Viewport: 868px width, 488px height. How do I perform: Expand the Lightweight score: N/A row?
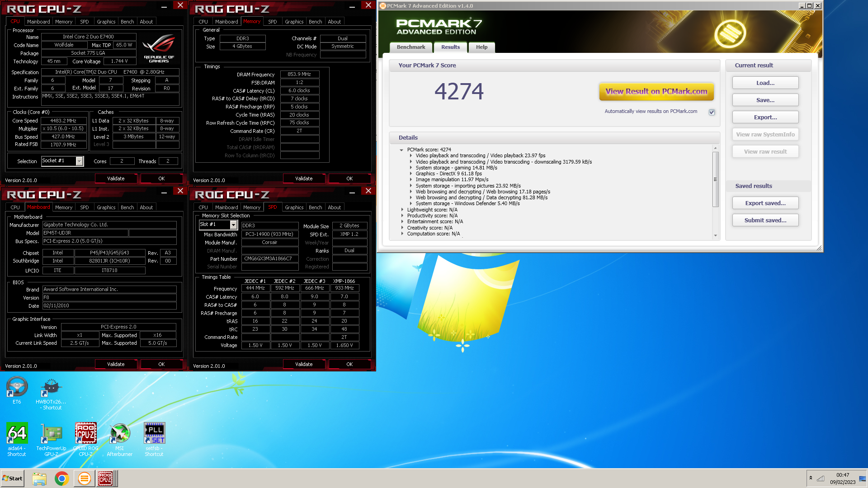(402, 210)
